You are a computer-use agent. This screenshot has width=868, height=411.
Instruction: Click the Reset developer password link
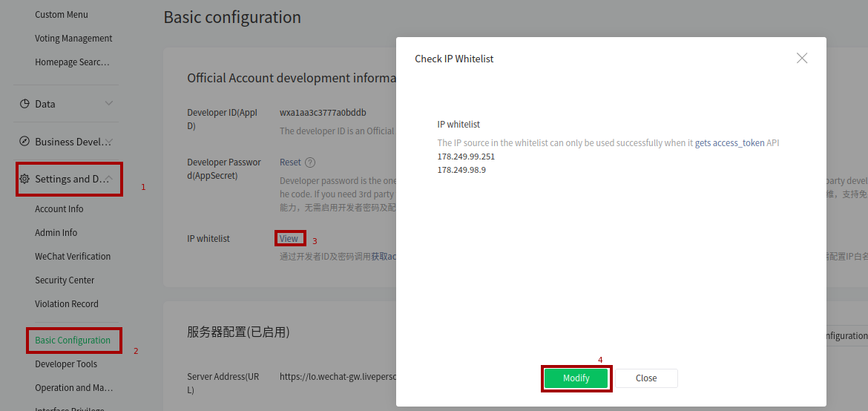pyautogui.click(x=290, y=162)
